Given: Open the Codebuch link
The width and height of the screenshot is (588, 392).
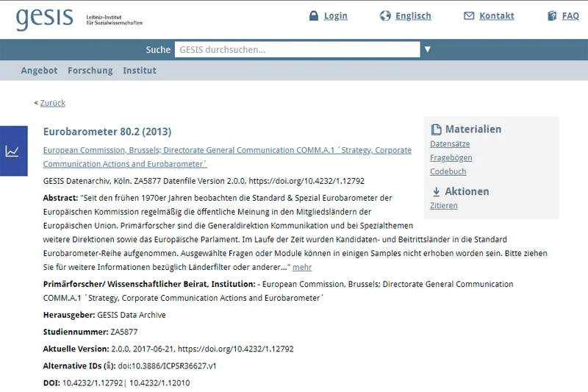Looking at the screenshot, I should click(448, 172).
